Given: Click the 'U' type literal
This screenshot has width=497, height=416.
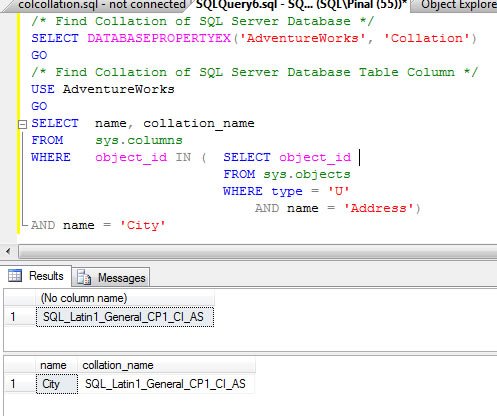Looking at the screenshot, I should pyautogui.click(x=339, y=191).
